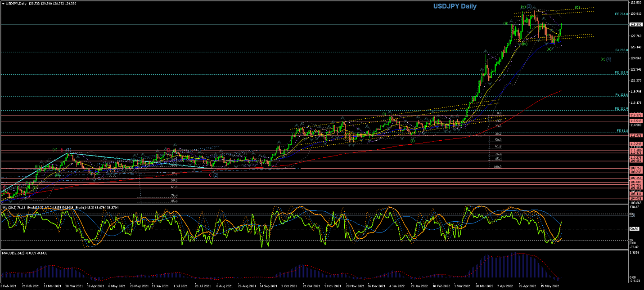Viewport: 644px width, 290px height.
Task: Click the 1.9316 value on the MACD scale
Action: [x=635, y=253]
